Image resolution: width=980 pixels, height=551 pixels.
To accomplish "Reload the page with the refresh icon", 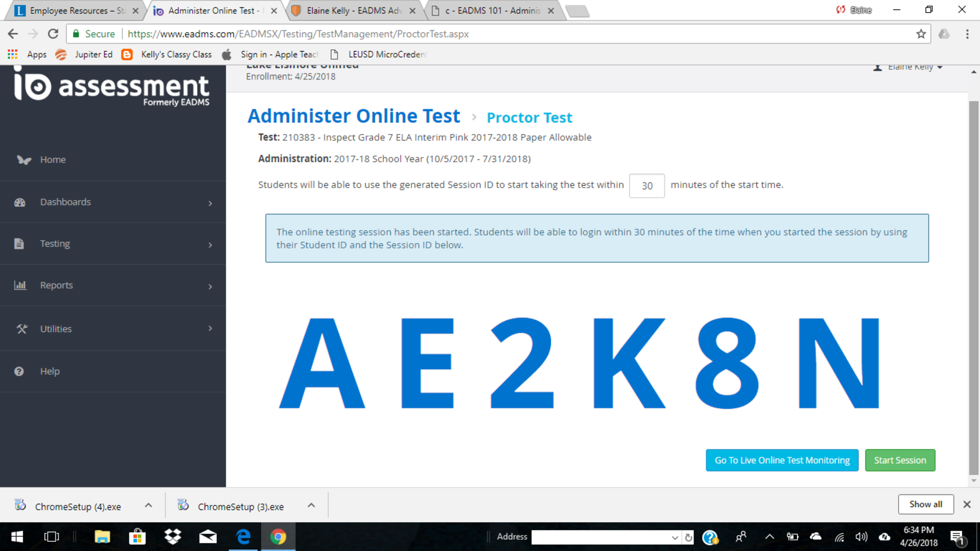I will pyautogui.click(x=53, y=34).
